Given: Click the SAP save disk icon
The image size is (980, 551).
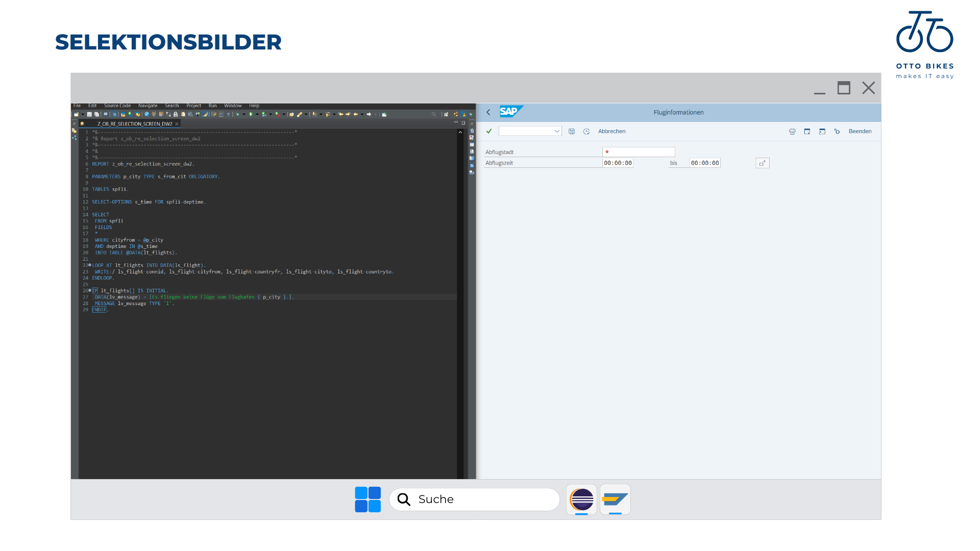Looking at the screenshot, I should coord(572,132).
